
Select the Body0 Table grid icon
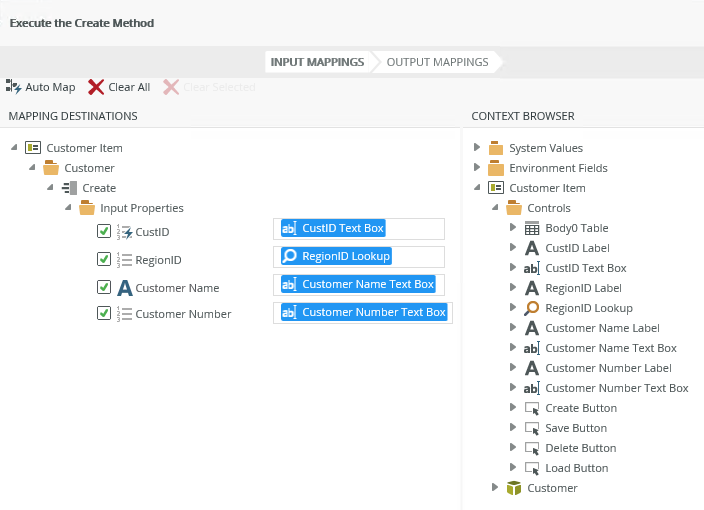coord(531,228)
